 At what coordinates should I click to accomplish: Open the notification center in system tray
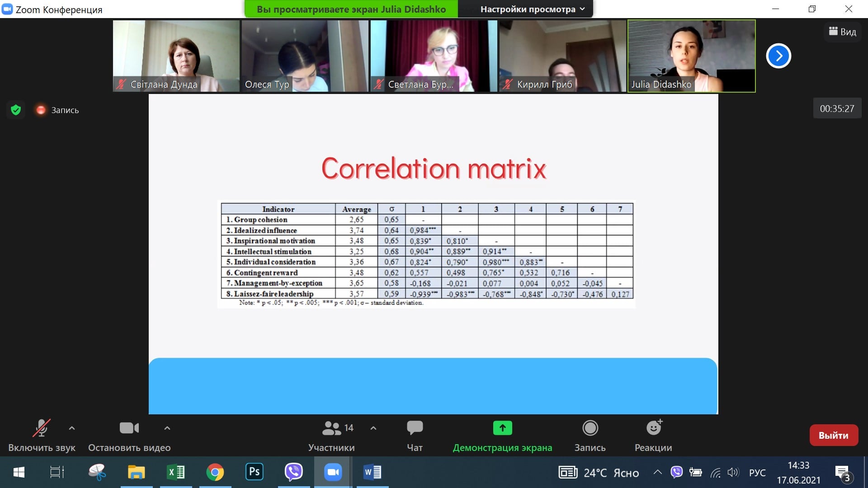842,473
